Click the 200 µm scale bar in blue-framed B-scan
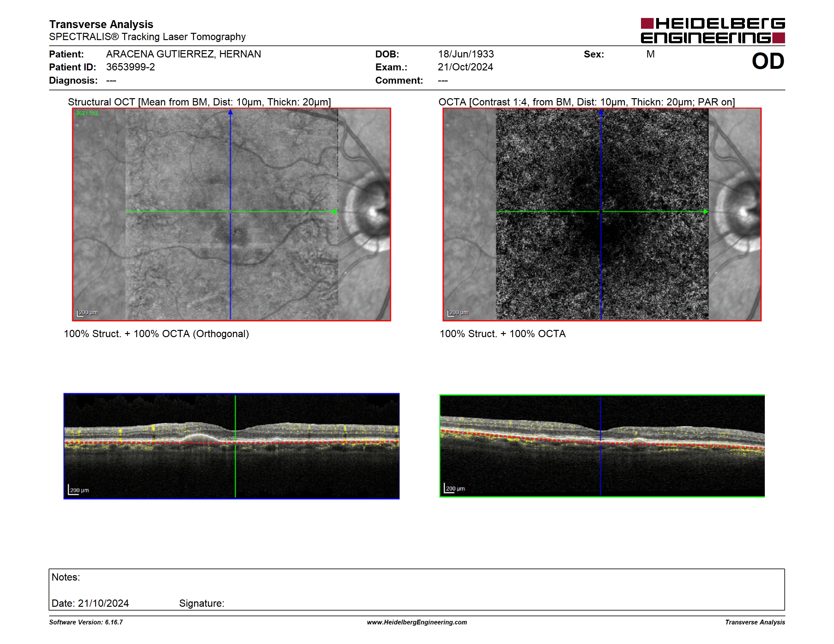834x644 pixels. point(78,490)
